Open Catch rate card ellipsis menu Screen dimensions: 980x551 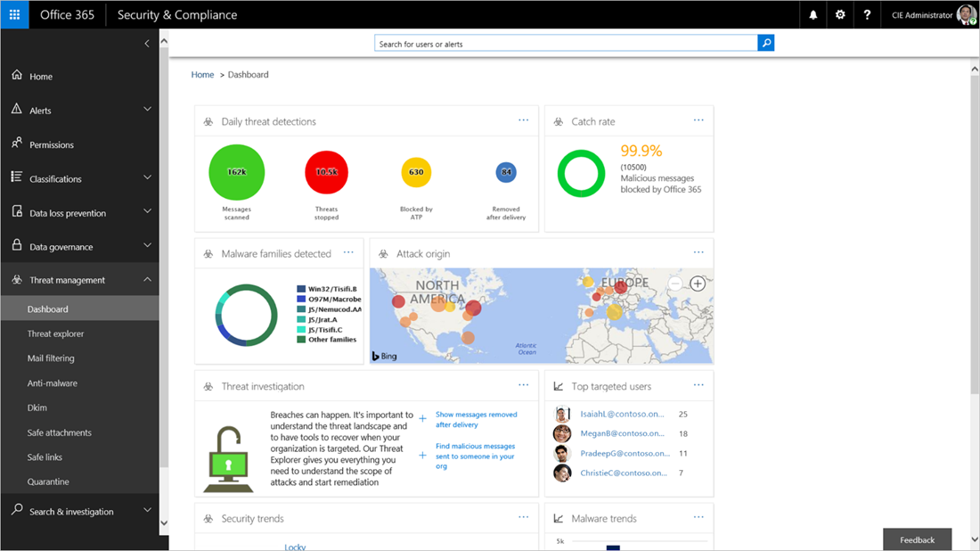[x=698, y=120]
